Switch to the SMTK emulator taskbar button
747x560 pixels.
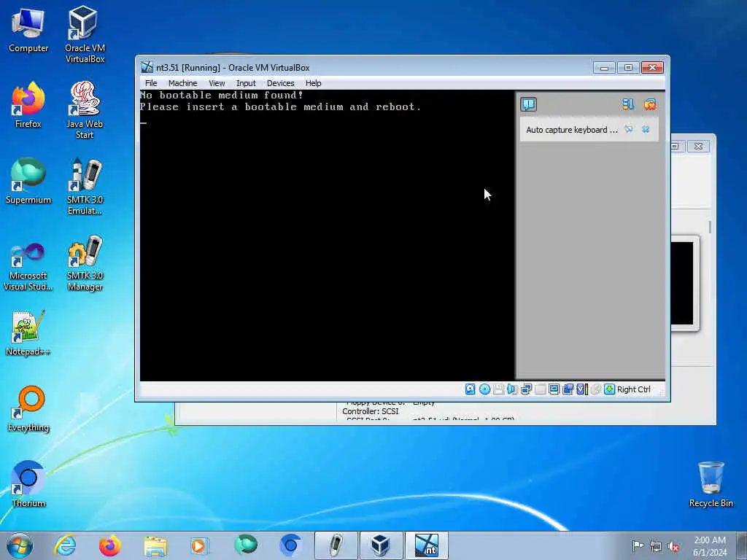point(336,545)
